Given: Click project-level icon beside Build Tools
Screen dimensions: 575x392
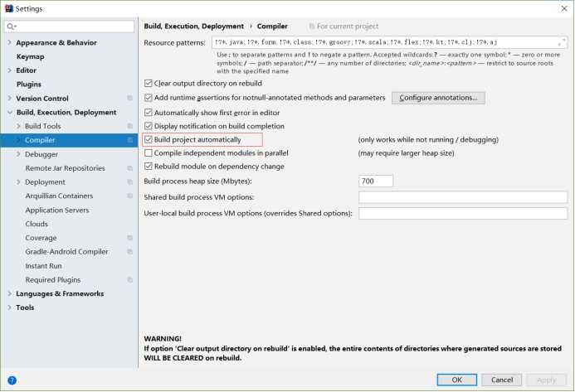Looking at the screenshot, I should coord(129,126).
